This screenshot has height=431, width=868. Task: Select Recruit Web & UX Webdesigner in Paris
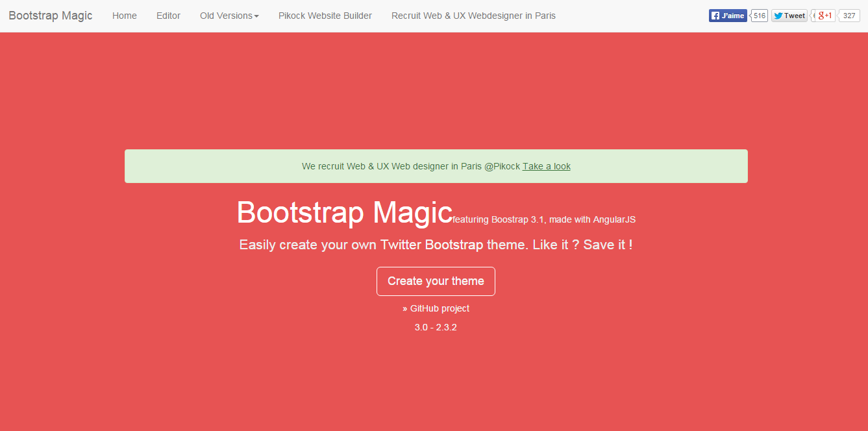(x=473, y=16)
